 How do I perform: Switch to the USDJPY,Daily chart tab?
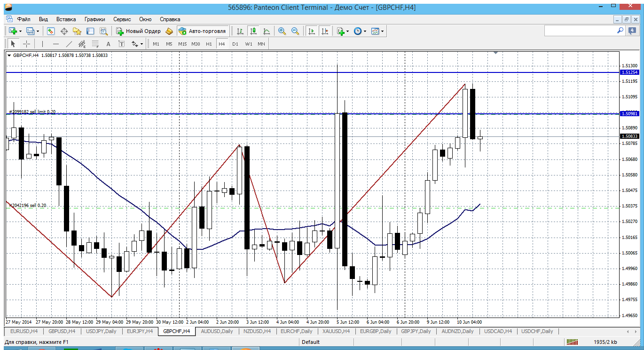click(101, 331)
